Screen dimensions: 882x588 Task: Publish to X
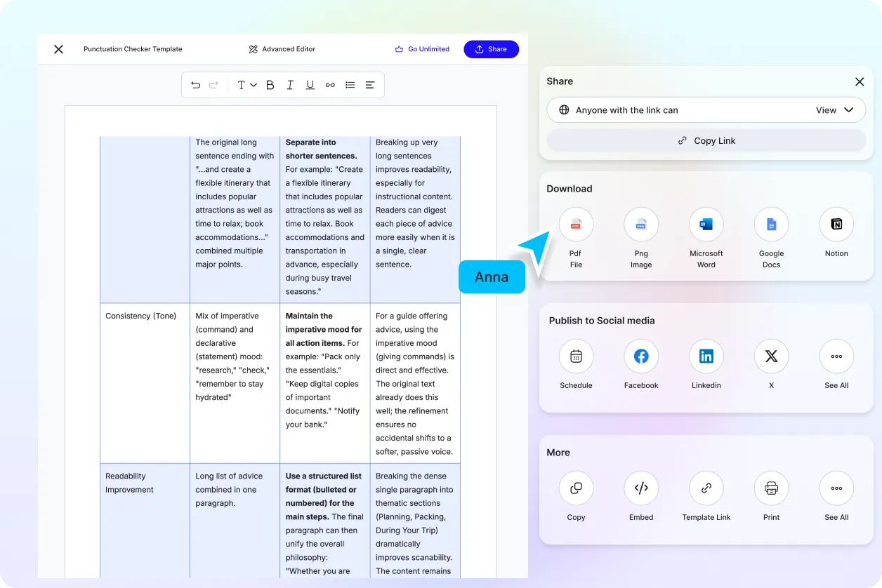pyautogui.click(x=771, y=356)
